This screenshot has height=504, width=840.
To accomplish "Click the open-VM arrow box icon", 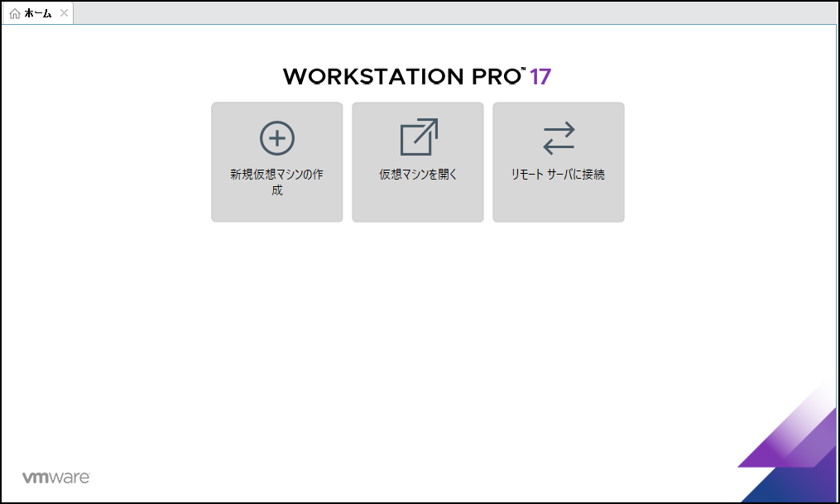I will 419,137.
